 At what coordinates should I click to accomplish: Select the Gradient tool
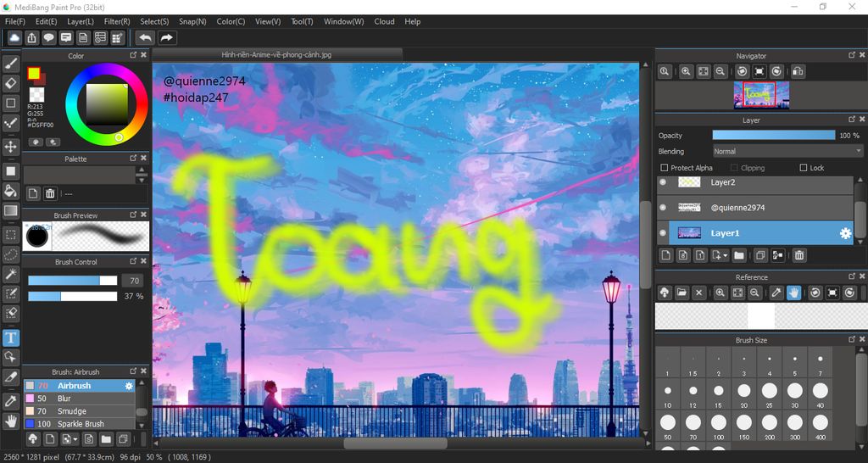10,210
